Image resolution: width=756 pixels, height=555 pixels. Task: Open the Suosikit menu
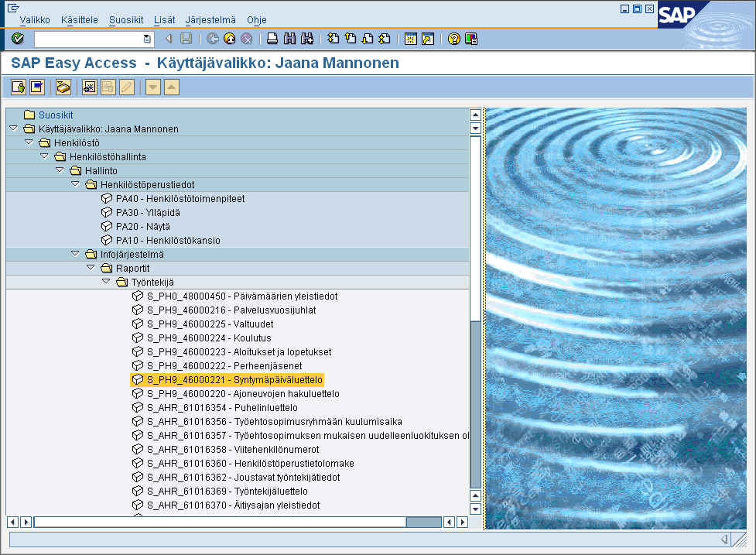126,20
